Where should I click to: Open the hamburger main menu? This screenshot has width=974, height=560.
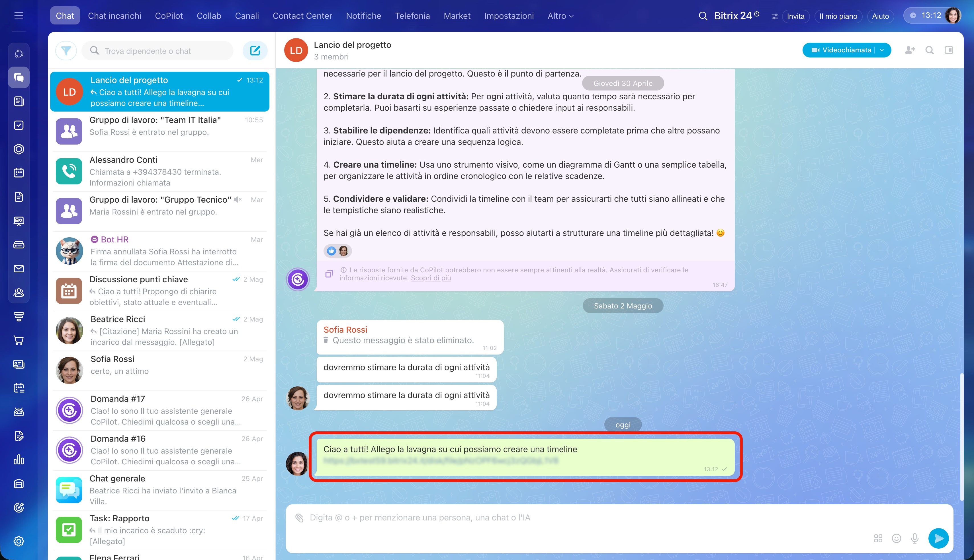[x=19, y=15]
